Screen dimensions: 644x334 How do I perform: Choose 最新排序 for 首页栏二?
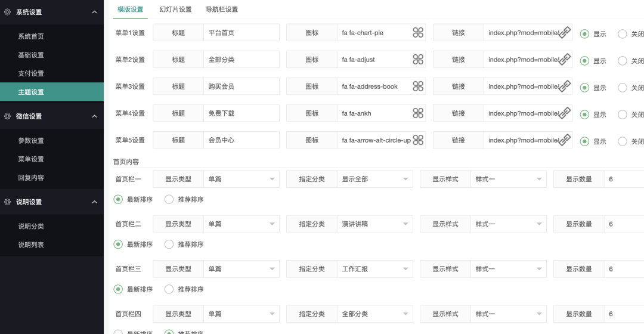118,245
